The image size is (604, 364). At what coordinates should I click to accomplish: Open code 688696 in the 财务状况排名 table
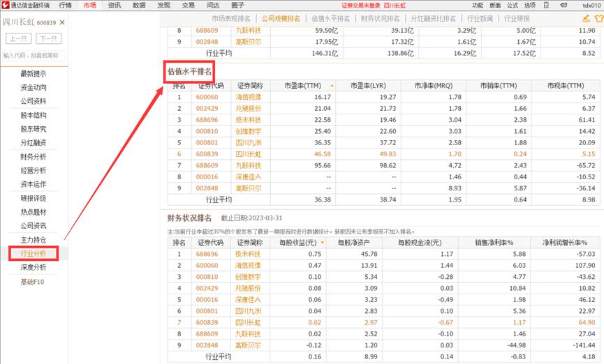(207, 254)
